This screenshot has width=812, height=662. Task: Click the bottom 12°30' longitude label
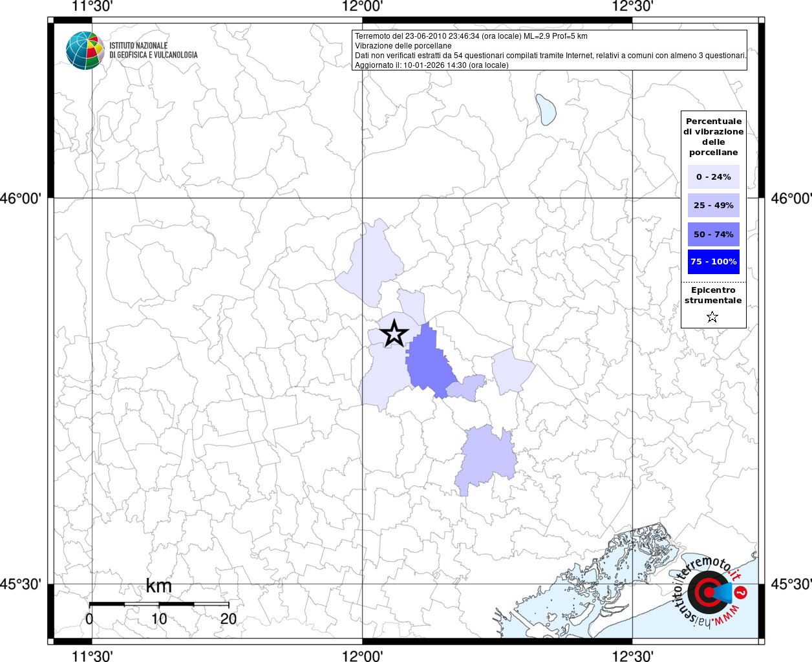[633, 656]
